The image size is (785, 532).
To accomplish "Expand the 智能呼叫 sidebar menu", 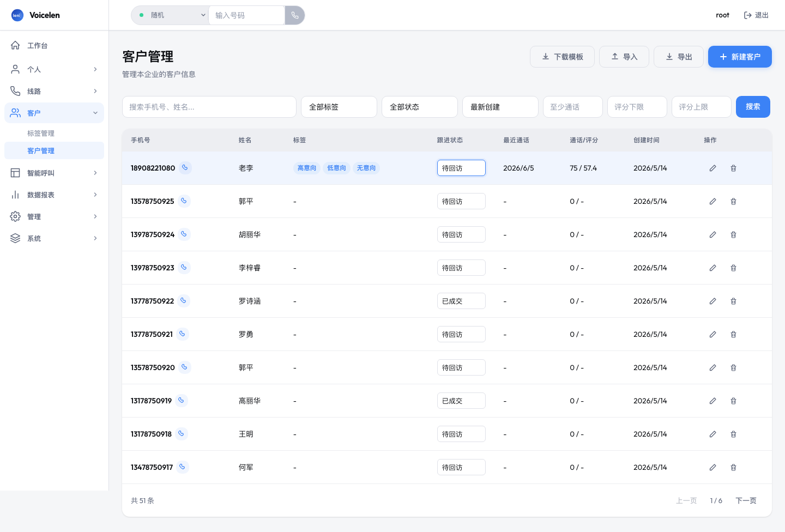I will [54, 173].
